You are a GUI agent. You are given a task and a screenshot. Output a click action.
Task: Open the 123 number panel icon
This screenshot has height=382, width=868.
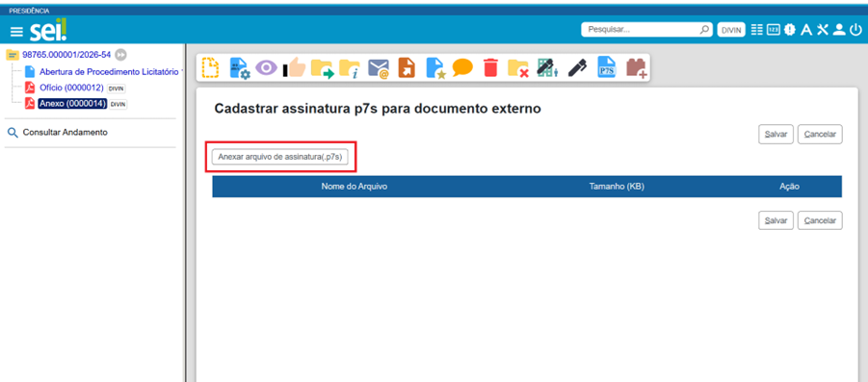tap(774, 30)
